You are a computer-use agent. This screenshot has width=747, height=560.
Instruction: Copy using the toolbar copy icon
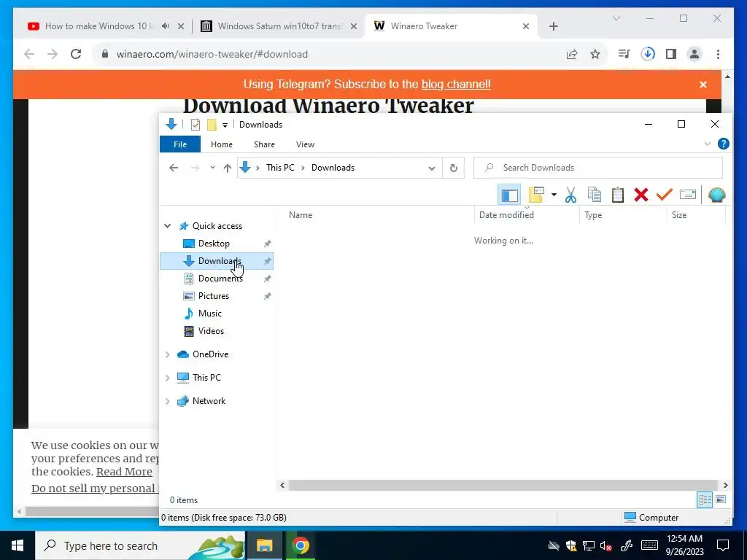pos(594,195)
